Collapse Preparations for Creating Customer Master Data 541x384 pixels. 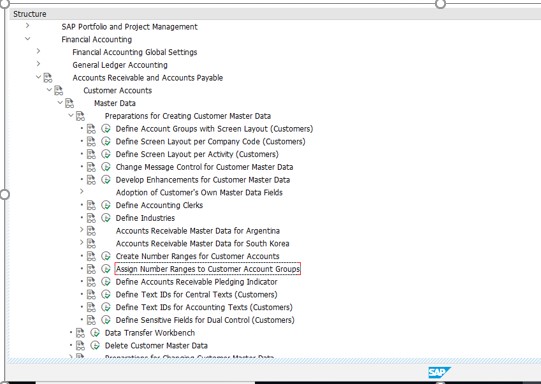click(x=71, y=115)
